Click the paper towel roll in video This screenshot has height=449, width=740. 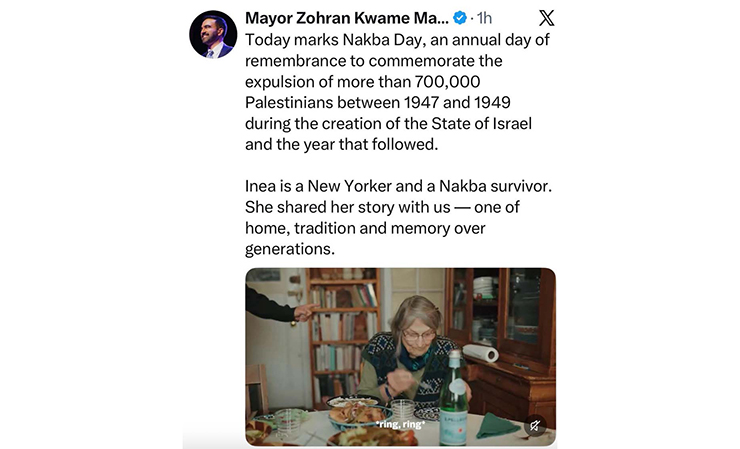click(x=480, y=353)
